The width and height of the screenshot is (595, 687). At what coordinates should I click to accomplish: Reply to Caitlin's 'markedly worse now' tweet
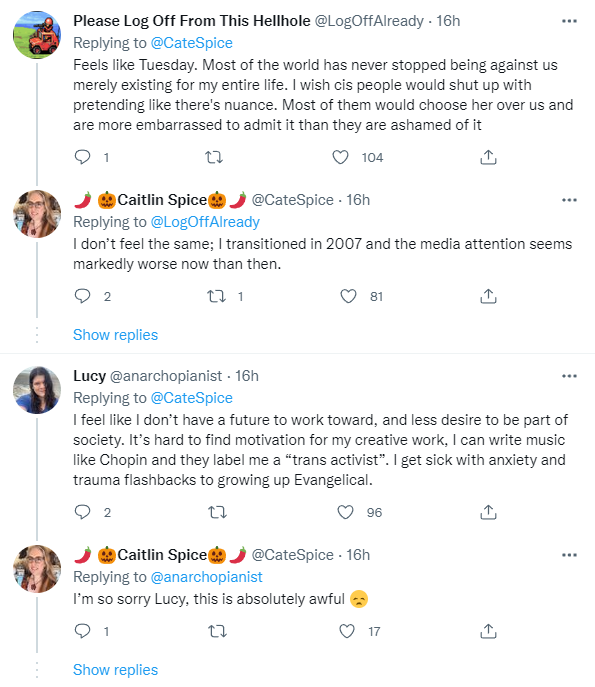click(82, 297)
